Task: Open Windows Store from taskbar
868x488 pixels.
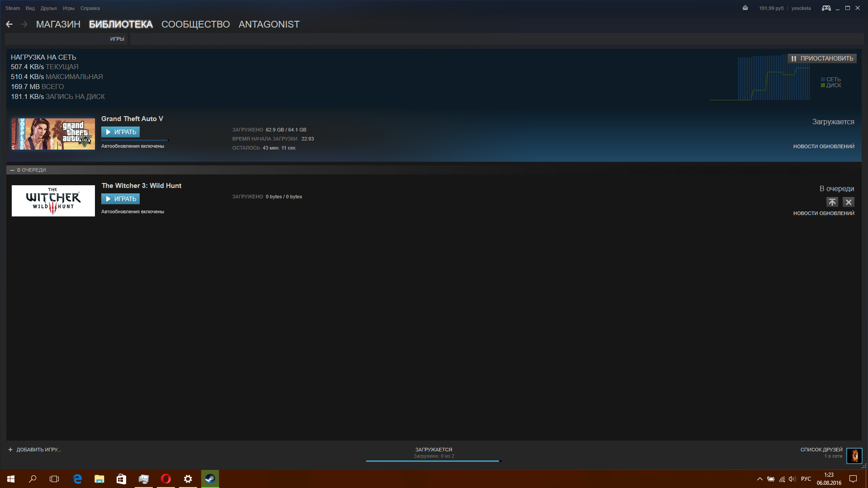Action: [121, 479]
